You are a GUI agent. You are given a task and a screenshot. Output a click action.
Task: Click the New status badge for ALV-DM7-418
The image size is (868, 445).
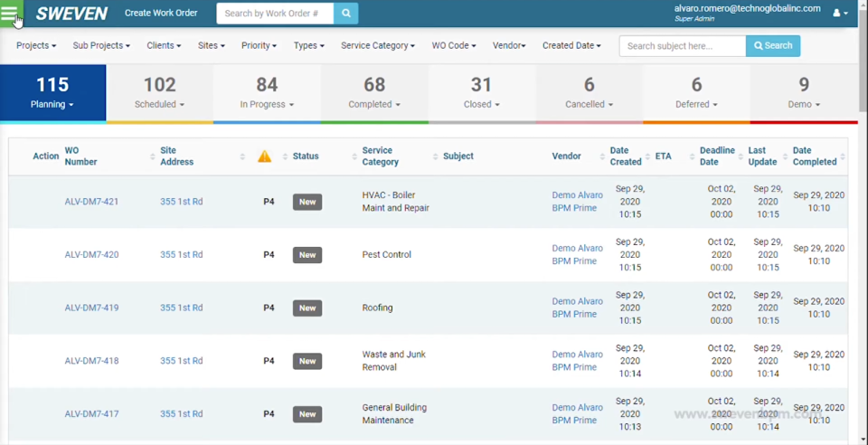(307, 361)
